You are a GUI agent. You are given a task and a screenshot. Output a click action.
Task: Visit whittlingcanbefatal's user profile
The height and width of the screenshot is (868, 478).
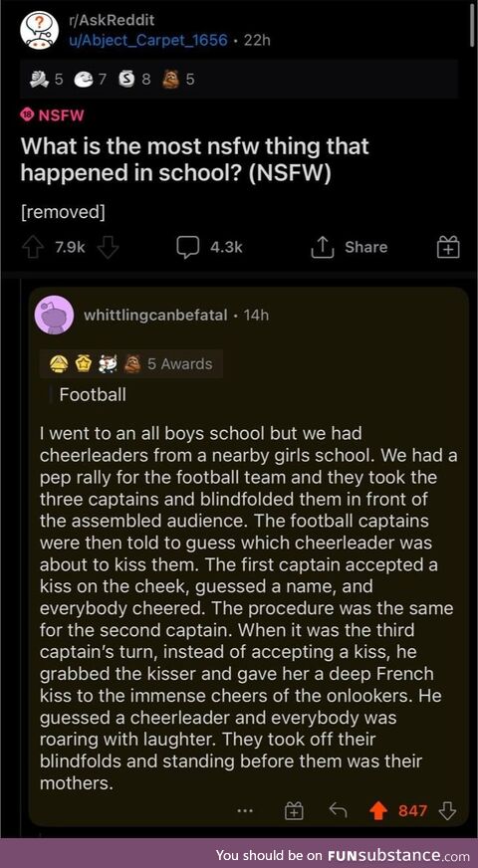pyautogui.click(x=155, y=315)
